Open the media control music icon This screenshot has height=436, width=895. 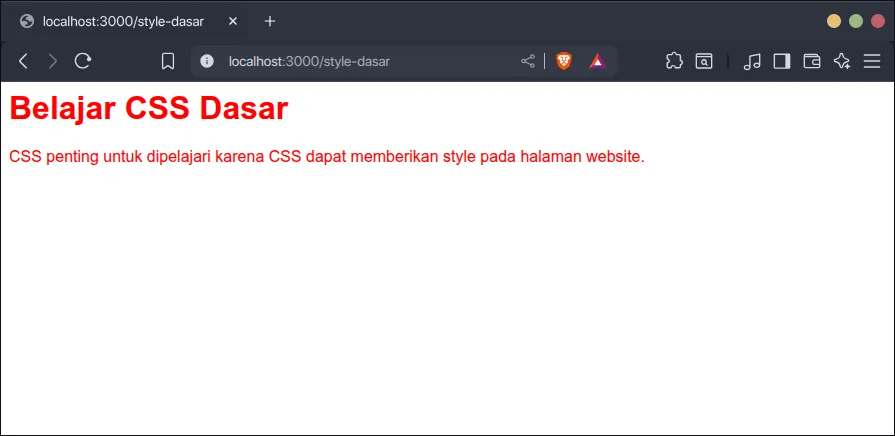click(752, 61)
